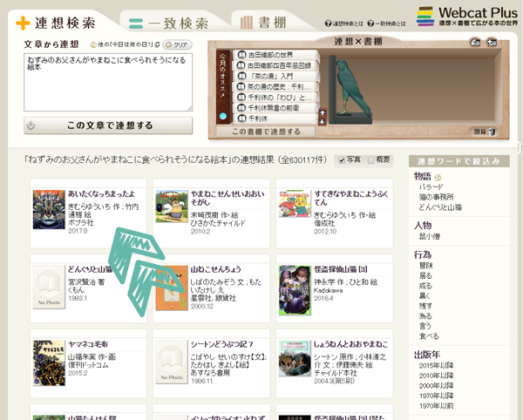Filter by the action 食べる
523x420 pixels.
pos(429,336)
